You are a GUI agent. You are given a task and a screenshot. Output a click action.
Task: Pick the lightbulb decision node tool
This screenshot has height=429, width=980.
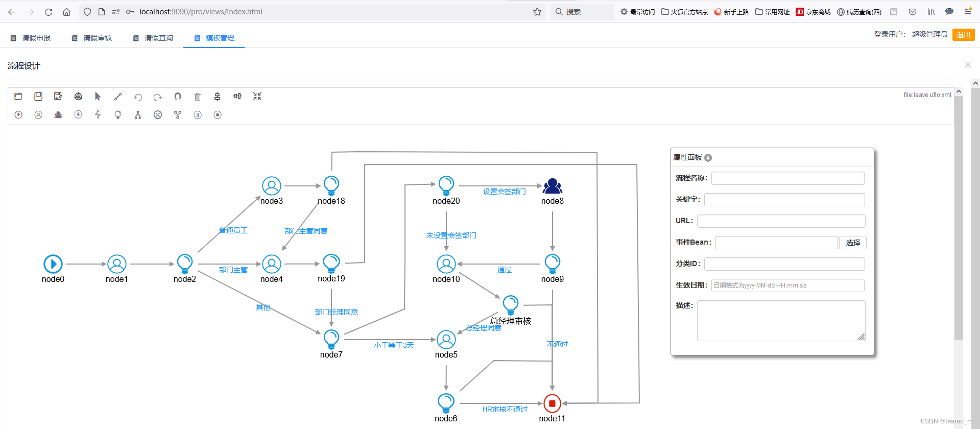(118, 115)
